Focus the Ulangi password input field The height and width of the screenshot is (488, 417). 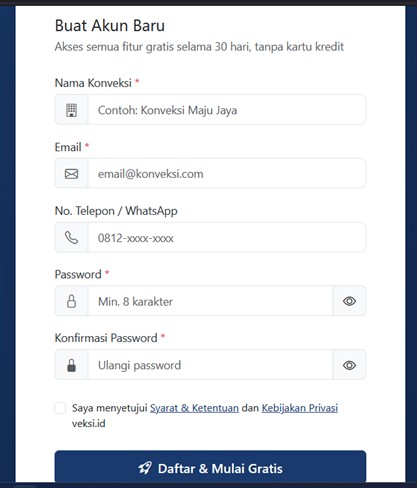(210, 365)
